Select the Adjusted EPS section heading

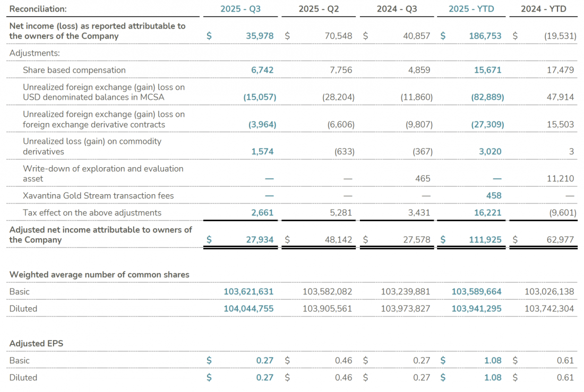[x=36, y=344]
